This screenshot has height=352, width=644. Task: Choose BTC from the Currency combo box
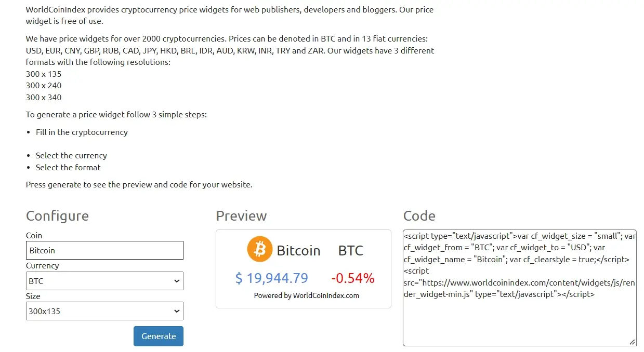pos(104,280)
